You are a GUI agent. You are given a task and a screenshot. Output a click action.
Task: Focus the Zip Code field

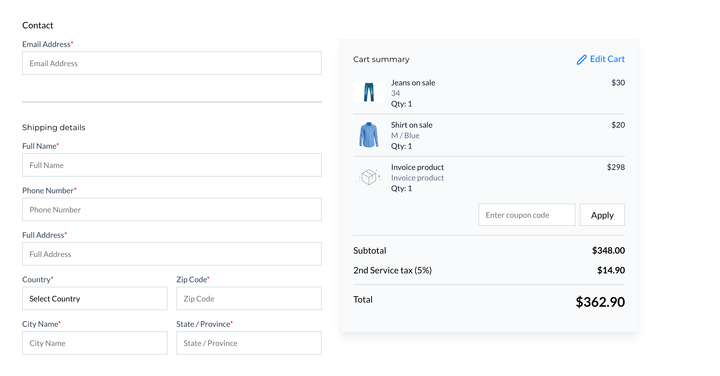pos(249,298)
